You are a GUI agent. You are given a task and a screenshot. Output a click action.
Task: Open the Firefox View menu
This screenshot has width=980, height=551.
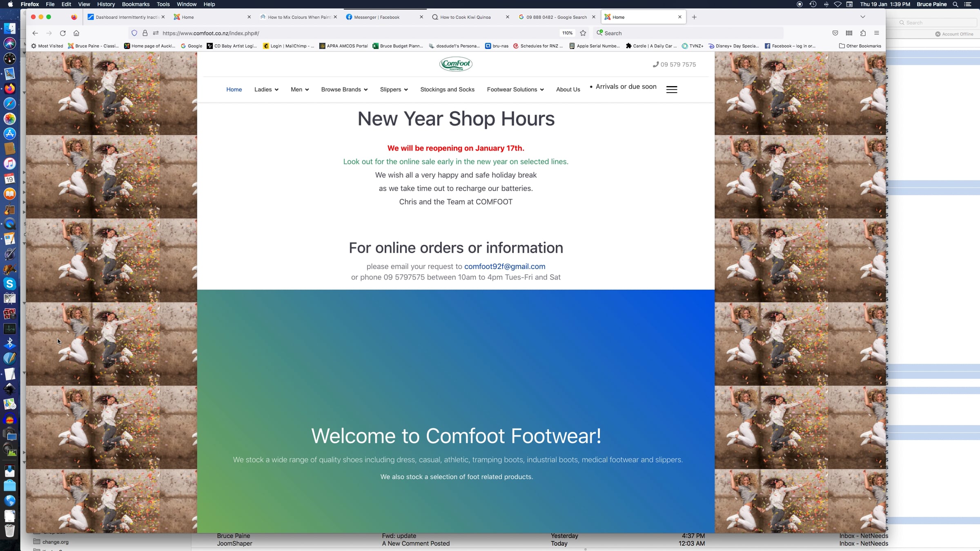click(84, 4)
